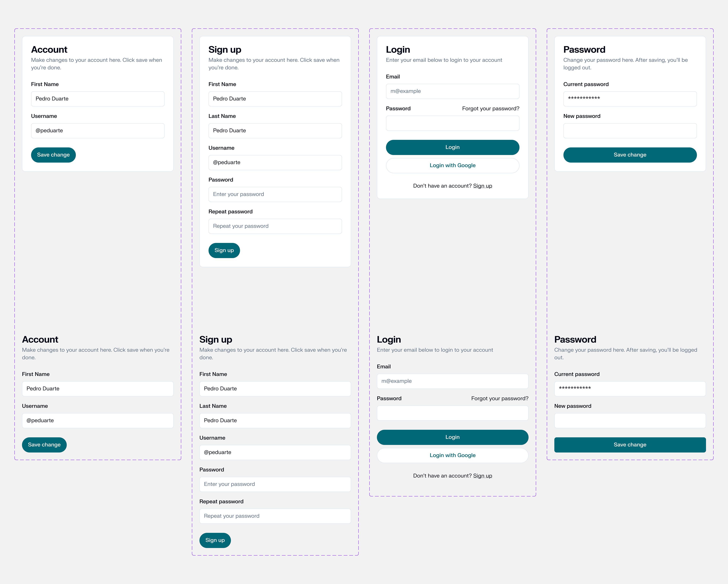Click Username field in the lower Sign up form
This screenshot has height=584, width=728.
point(275,452)
